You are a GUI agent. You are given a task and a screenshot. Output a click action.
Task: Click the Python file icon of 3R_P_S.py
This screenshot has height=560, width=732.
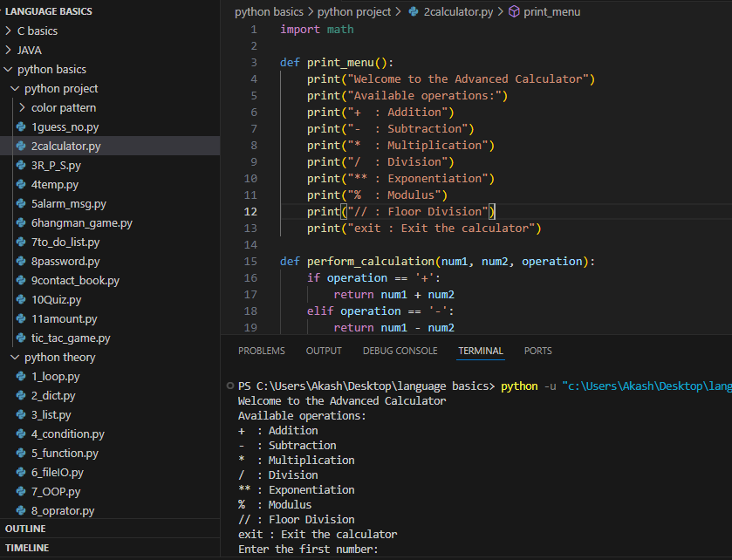point(23,166)
